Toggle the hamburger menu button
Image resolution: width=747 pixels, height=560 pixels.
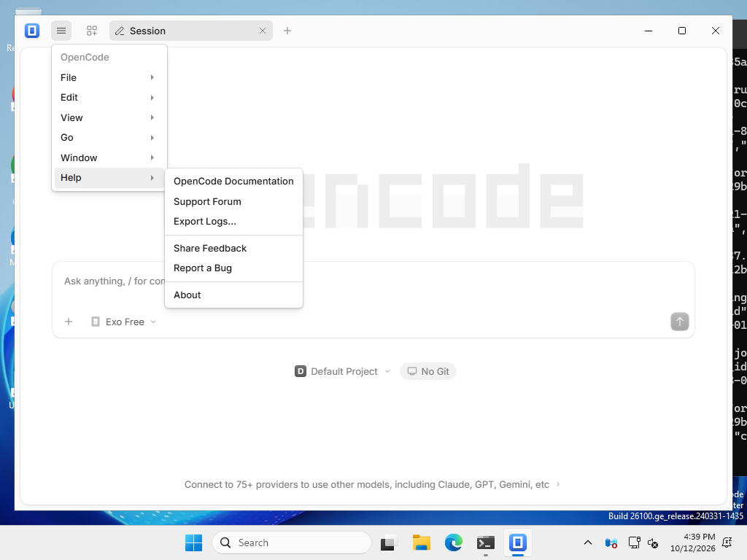point(61,31)
